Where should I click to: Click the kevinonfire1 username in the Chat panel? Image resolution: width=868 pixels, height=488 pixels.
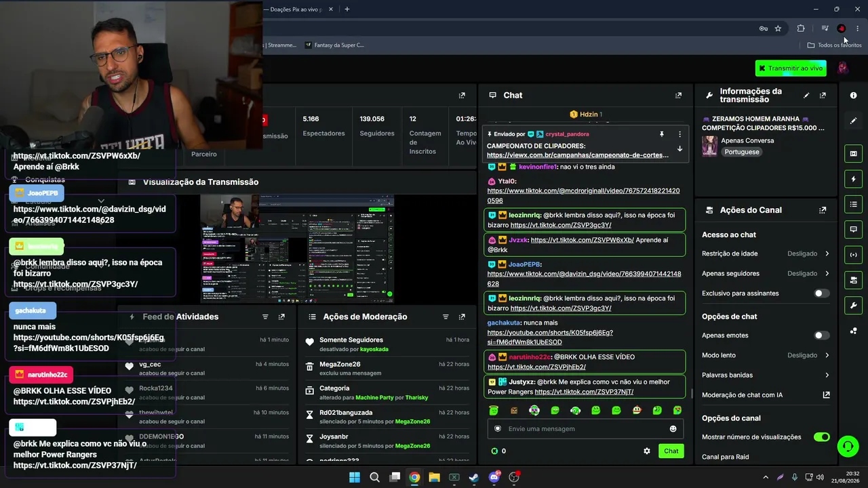click(538, 167)
